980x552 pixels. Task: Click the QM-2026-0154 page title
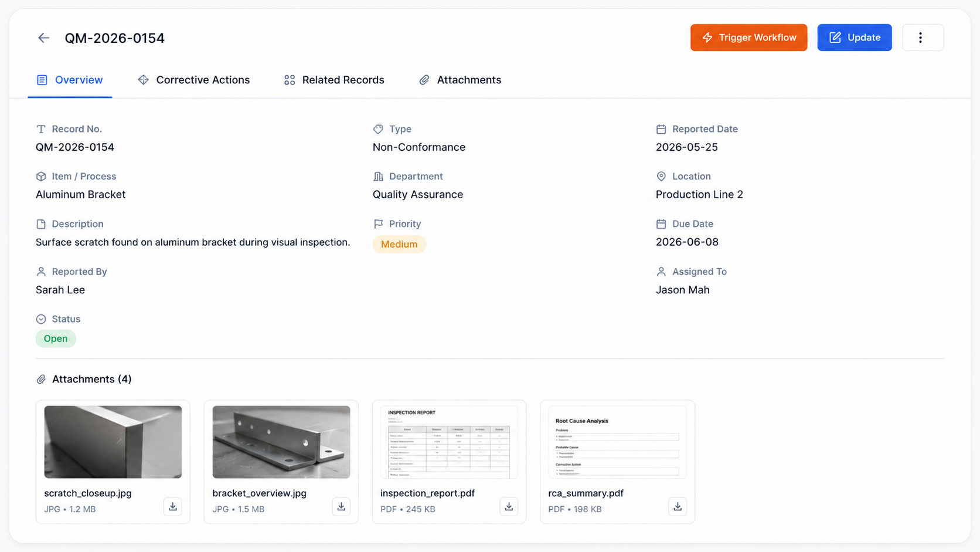point(115,38)
